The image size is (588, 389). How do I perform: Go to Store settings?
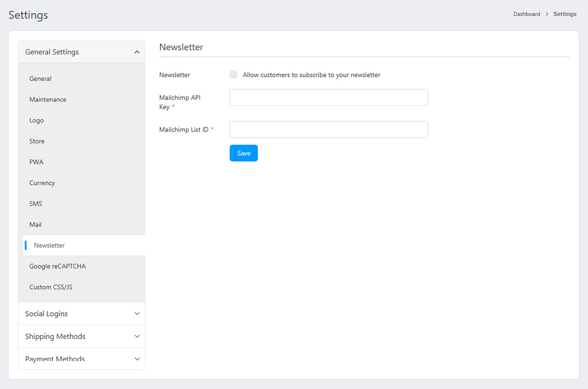click(37, 141)
